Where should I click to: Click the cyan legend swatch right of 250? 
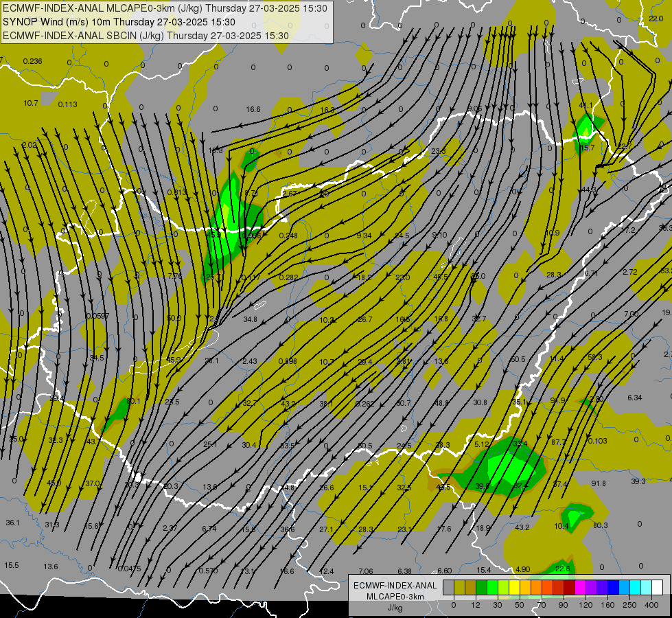tap(635, 587)
